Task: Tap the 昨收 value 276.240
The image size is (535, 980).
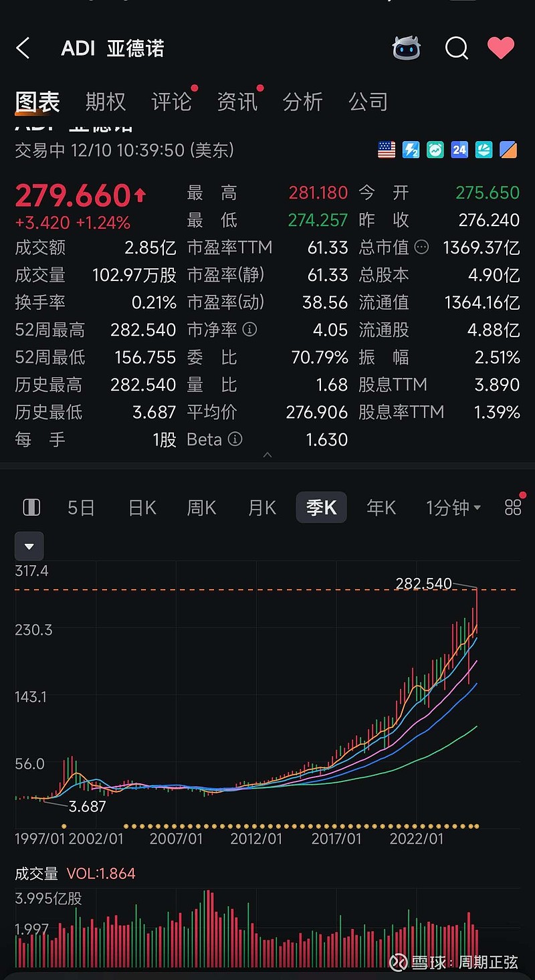Action: [x=489, y=220]
